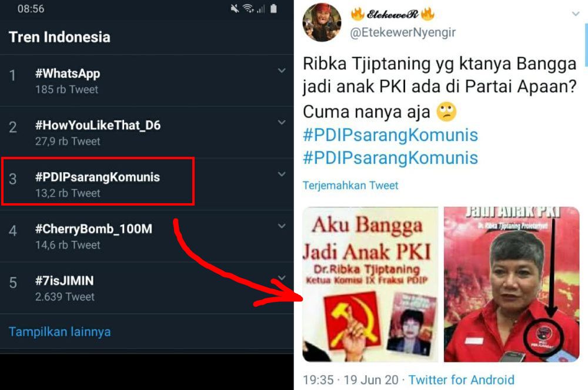
Task: Expand options for the #PDIPsarangKomunis trend
Action: coord(282,174)
